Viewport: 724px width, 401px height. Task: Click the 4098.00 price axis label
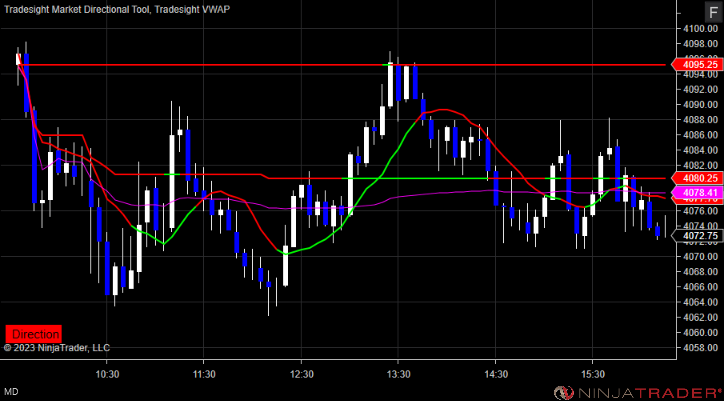(700, 44)
